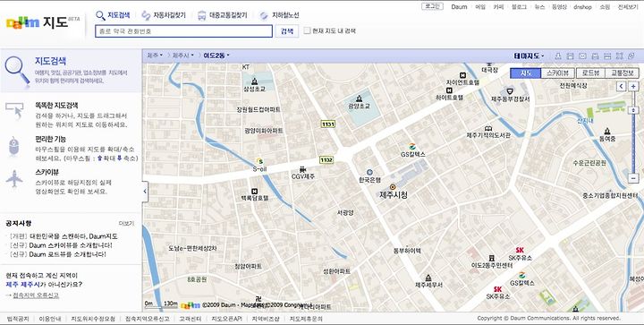Click the 하이트호텔 hotel icon
The image size is (644, 325).
point(449,90)
